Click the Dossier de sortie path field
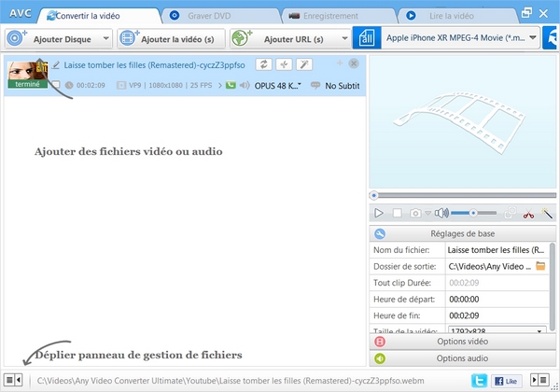 click(490, 266)
